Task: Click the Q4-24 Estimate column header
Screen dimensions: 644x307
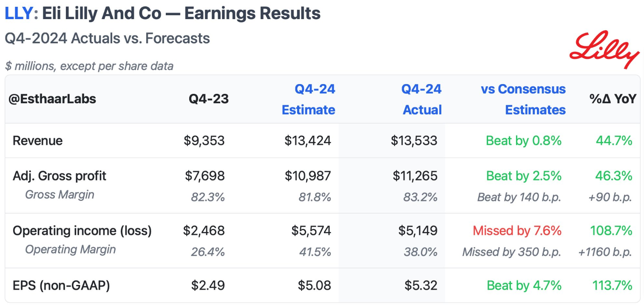Action: (x=309, y=99)
